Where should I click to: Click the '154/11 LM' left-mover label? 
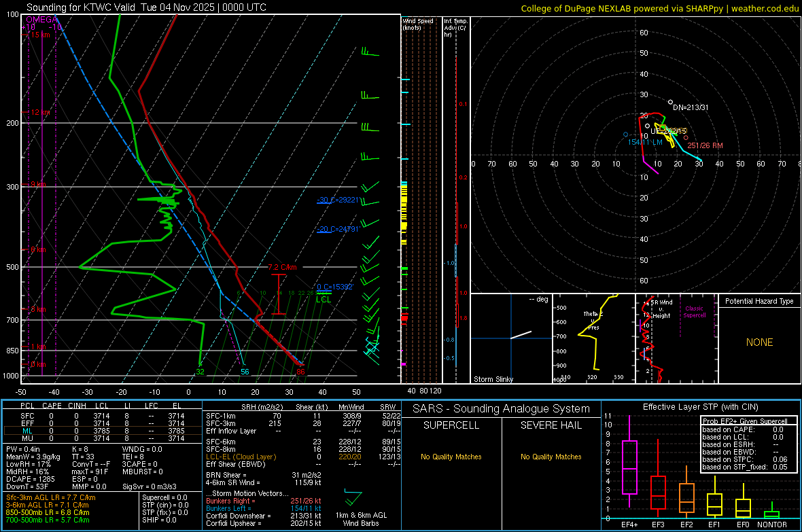click(645, 142)
